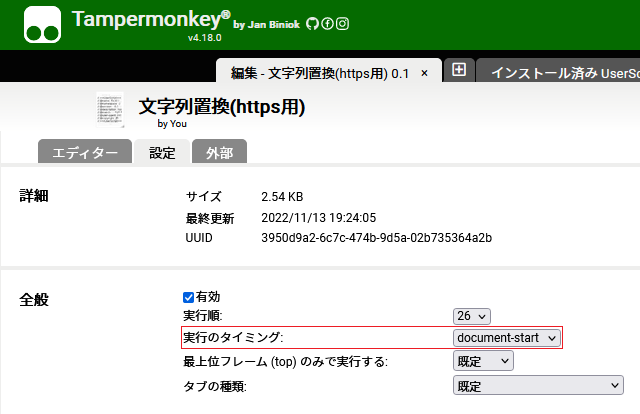Click the 最上位フレーム (top) のみで実行する label

(285, 362)
